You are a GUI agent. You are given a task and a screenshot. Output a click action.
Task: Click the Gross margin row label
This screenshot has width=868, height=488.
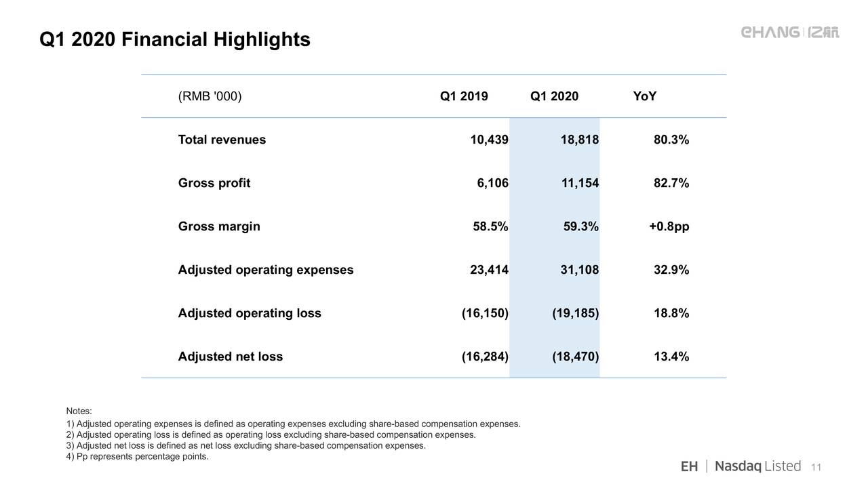coord(218,226)
